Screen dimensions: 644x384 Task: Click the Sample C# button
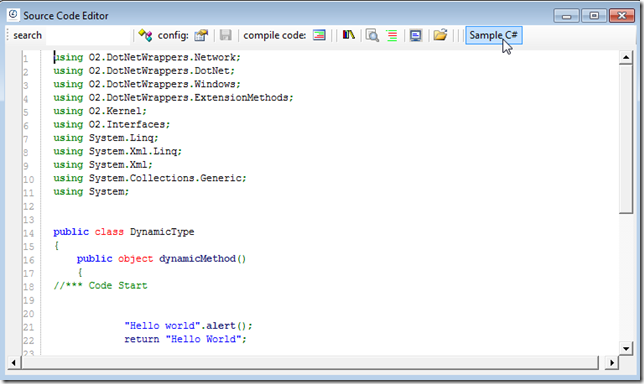click(494, 35)
